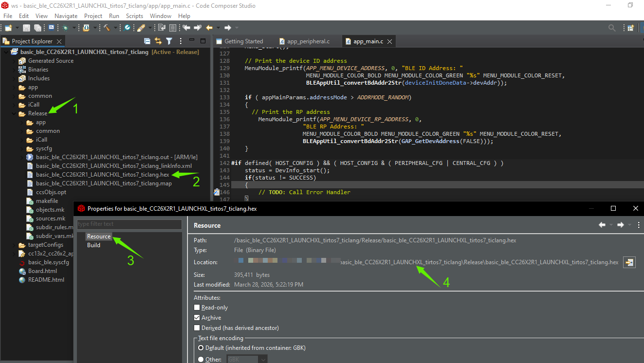Viewport: 644px width, 363px height.
Task: Toggle the Derived (has derived ancestor) checkbox
Action: point(197,328)
